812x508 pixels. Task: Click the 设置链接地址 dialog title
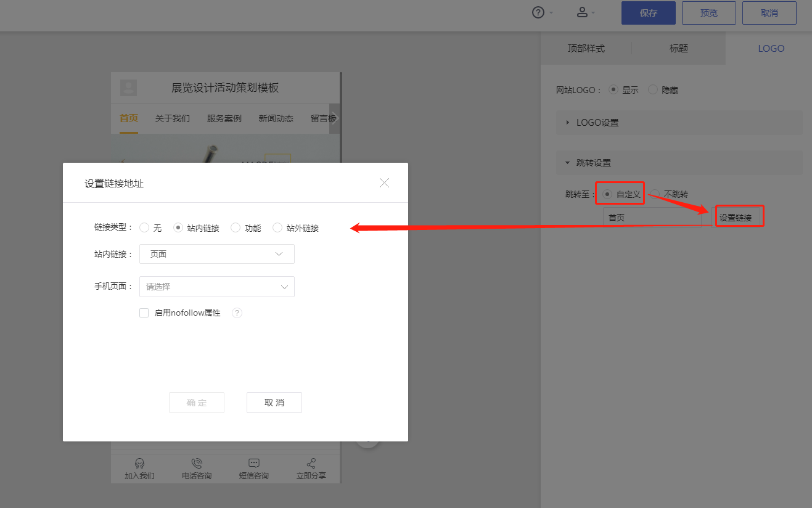tap(114, 183)
